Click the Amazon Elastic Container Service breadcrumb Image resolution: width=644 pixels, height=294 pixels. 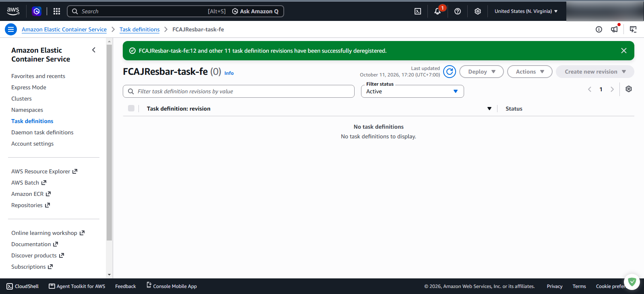[x=64, y=29]
